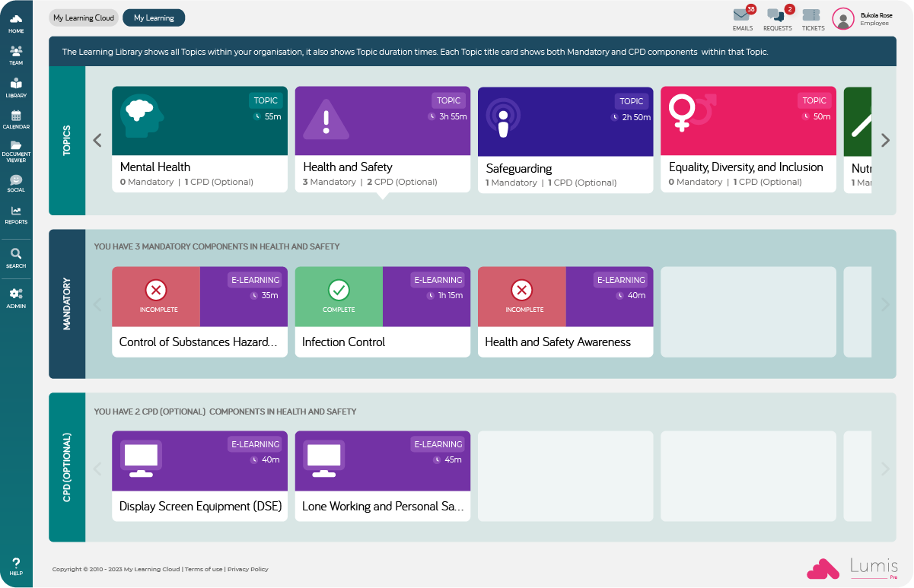
Task: Open Lone Working and Personal Safety title
Action: coord(383,506)
